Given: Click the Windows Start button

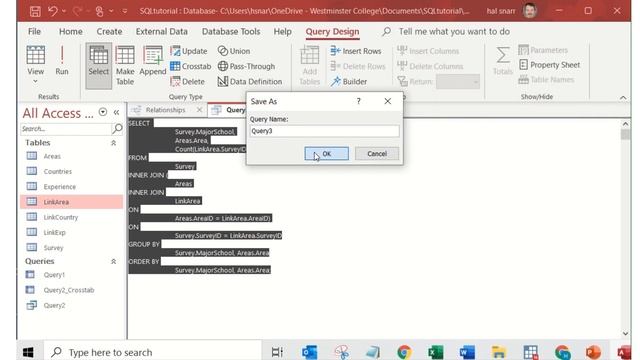Looking at the screenshot, I should pos(28,352).
